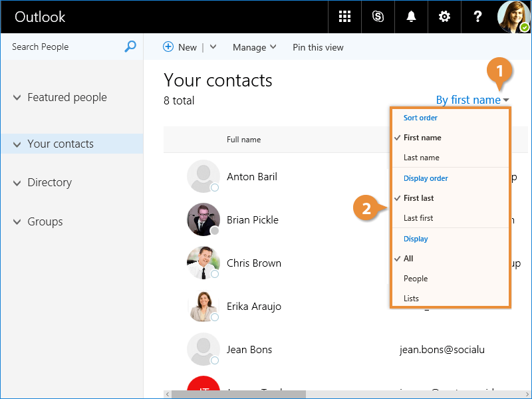
Task: Click Pin this view
Action: [318, 47]
